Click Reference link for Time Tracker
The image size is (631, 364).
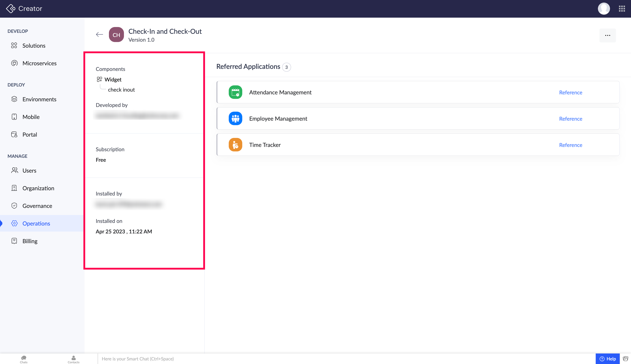click(571, 145)
